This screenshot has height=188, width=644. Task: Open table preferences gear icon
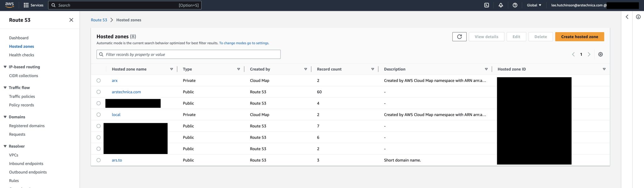click(600, 54)
